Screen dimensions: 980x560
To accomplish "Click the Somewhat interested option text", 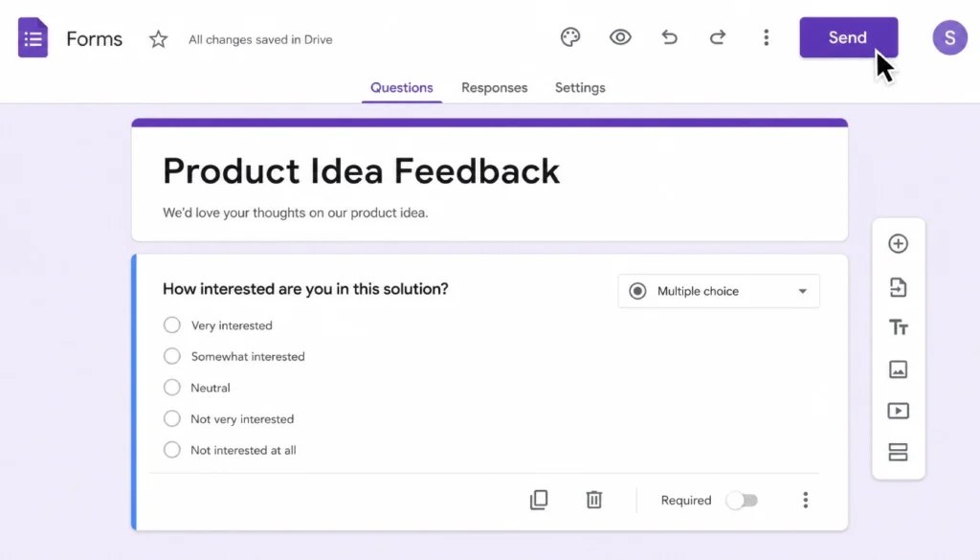I will pyautogui.click(x=248, y=357).
